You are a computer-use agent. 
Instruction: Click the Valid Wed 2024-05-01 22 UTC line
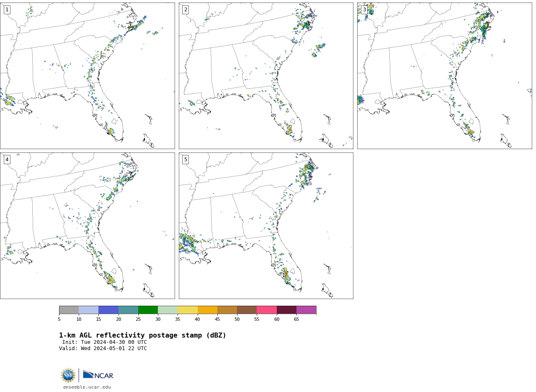pyautogui.click(x=103, y=348)
